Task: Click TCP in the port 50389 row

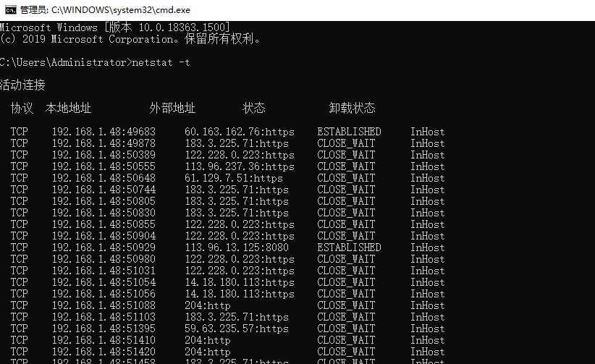Action: 19,155
